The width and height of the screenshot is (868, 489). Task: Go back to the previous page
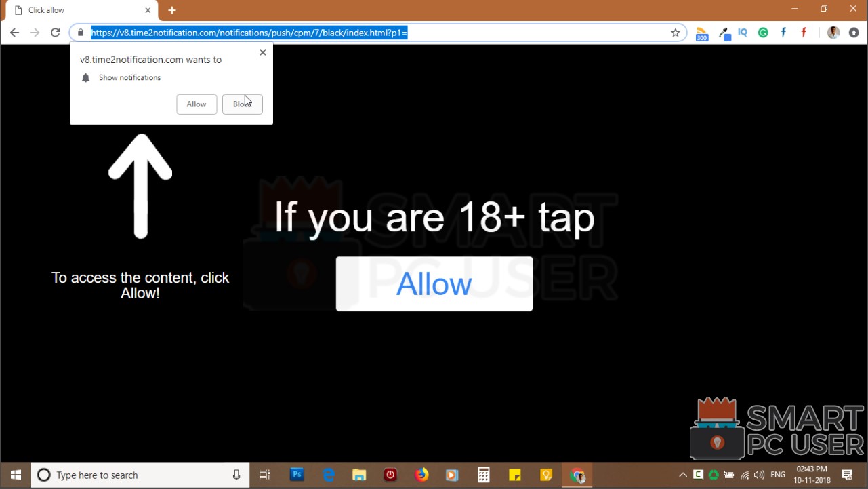click(x=14, y=33)
